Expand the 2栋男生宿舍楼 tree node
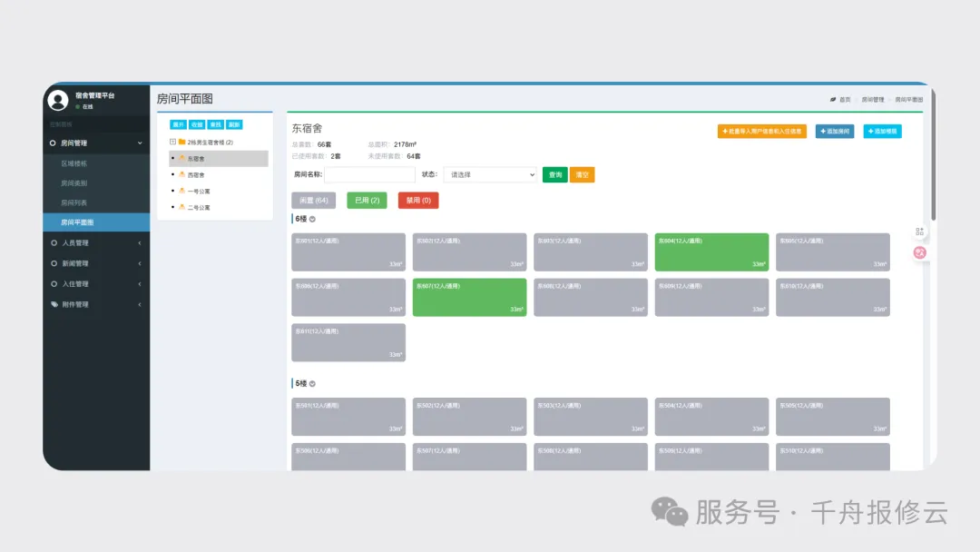The width and height of the screenshot is (980, 552). point(172,142)
